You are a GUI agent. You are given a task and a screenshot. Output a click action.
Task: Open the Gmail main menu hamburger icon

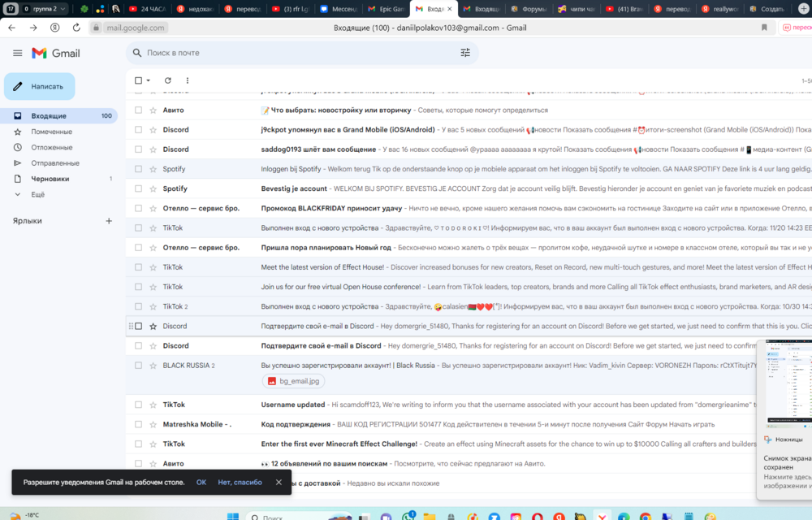pos(18,53)
